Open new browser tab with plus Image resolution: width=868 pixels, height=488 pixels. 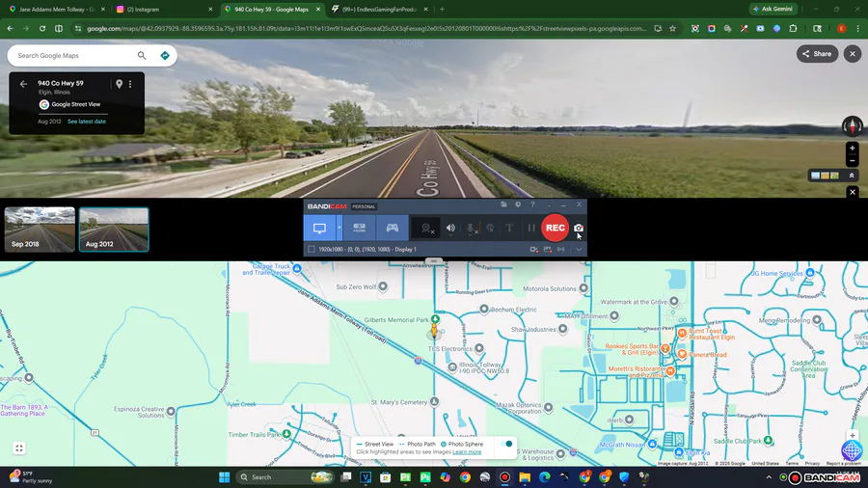[x=442, y=10]
